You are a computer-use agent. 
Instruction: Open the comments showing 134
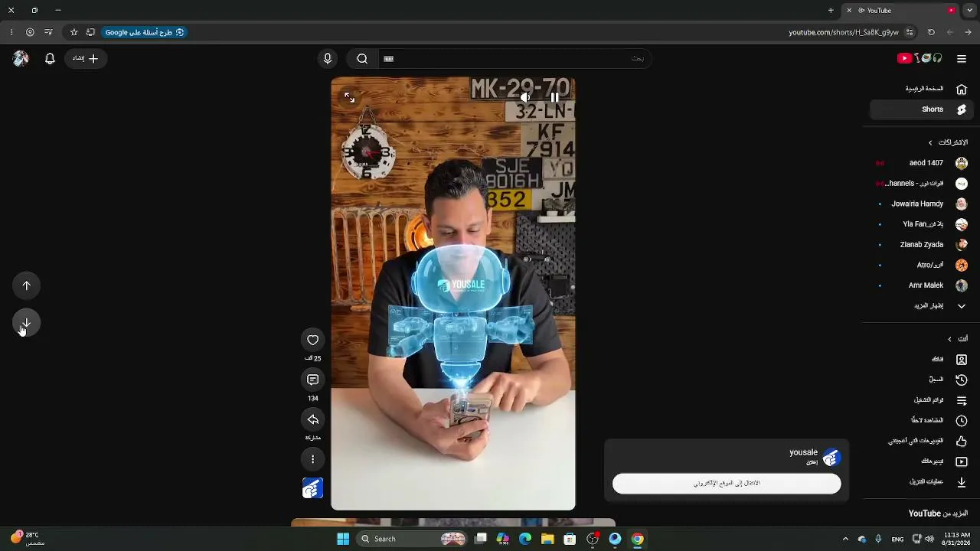point(312,380)
